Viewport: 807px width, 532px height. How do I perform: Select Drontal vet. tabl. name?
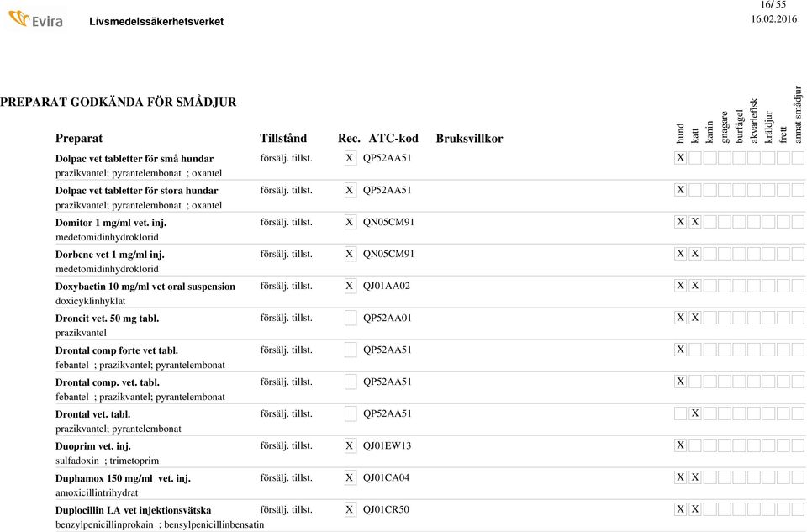click(x=92, y=414)
